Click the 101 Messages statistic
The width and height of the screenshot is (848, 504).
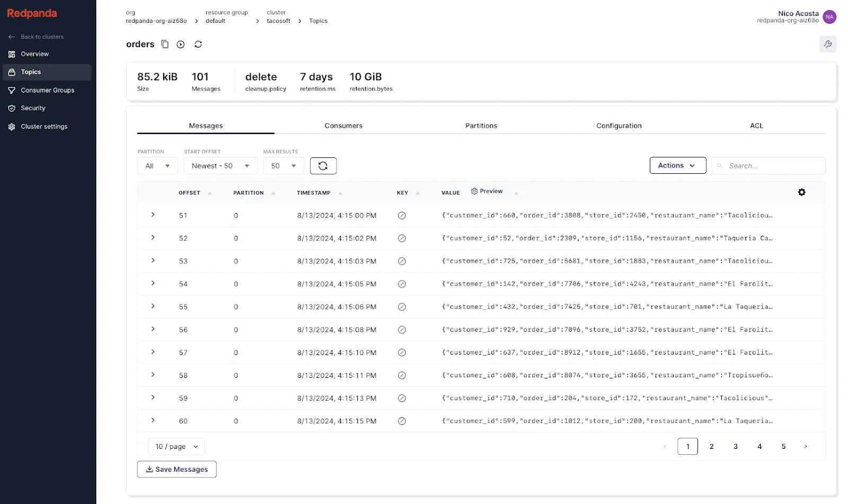point(206,81)
